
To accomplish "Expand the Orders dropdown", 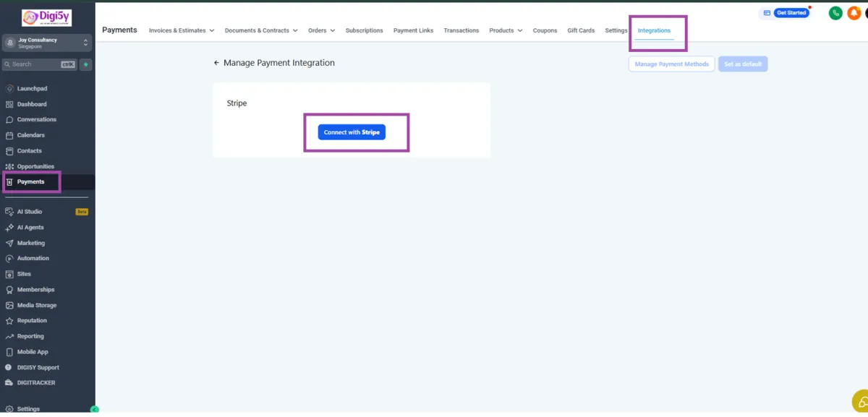I will pyautogui.click(x=321, y=30).
